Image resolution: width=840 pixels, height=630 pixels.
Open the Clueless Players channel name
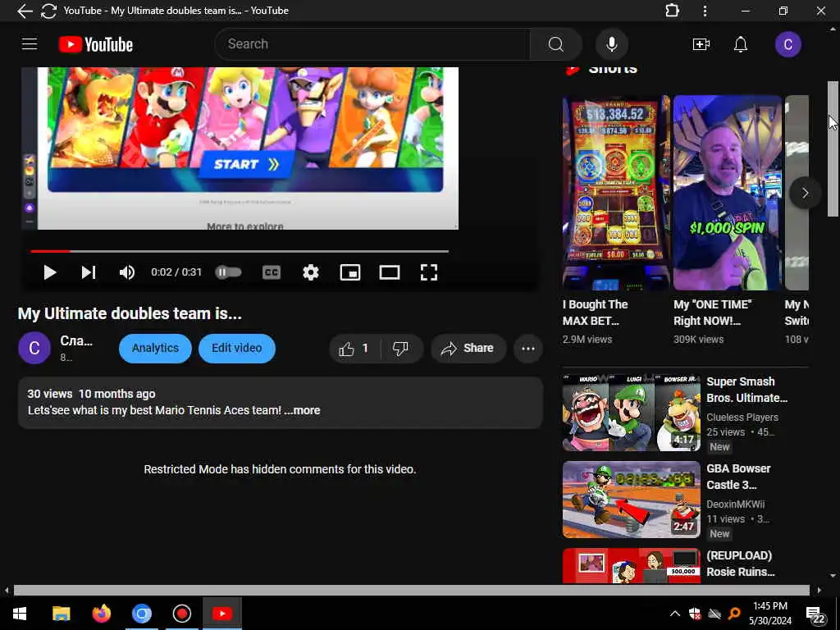click(742, 417)
